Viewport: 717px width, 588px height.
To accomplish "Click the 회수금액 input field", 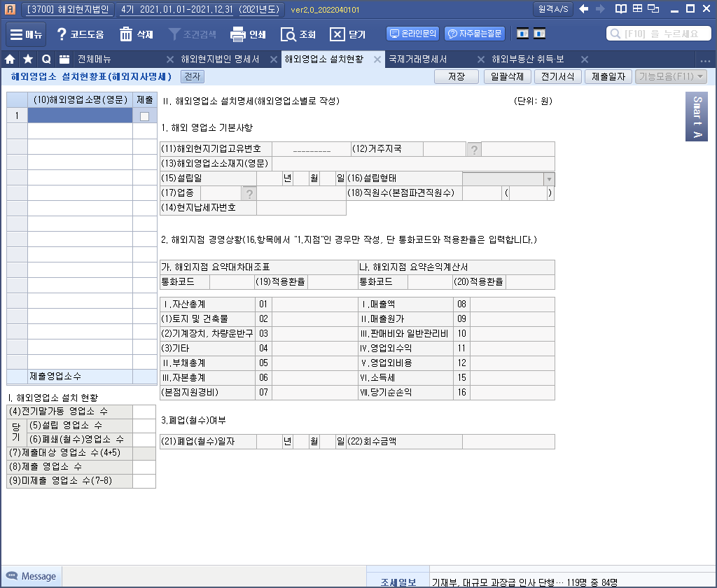I will pyautogui.click(x=508, y=442).
